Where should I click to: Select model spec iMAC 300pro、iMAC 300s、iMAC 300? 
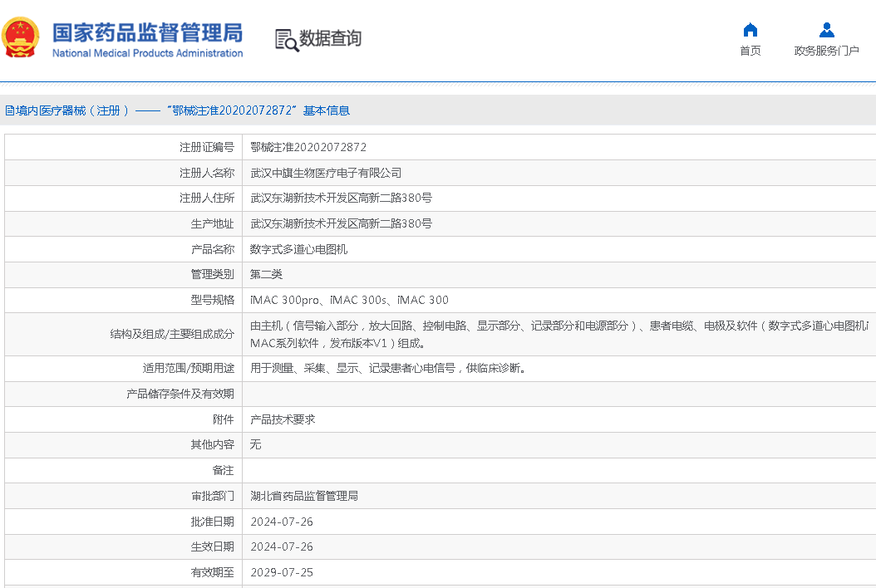point(349,300)
